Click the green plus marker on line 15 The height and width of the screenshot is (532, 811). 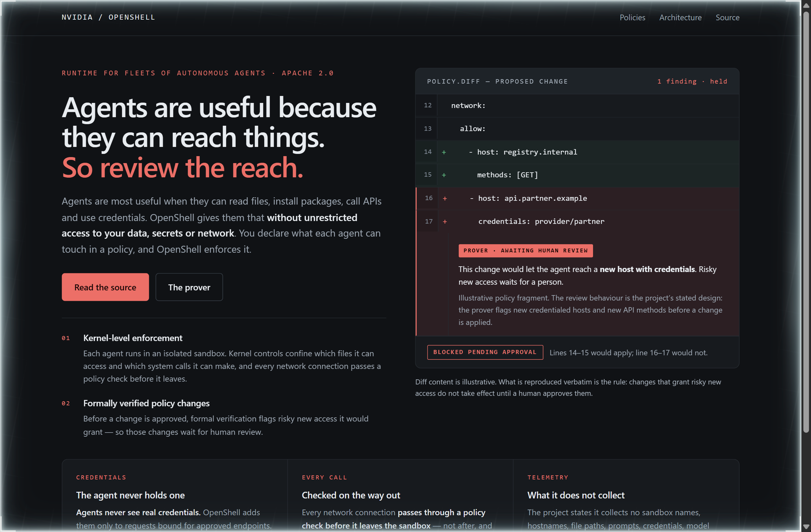[444, 175]
